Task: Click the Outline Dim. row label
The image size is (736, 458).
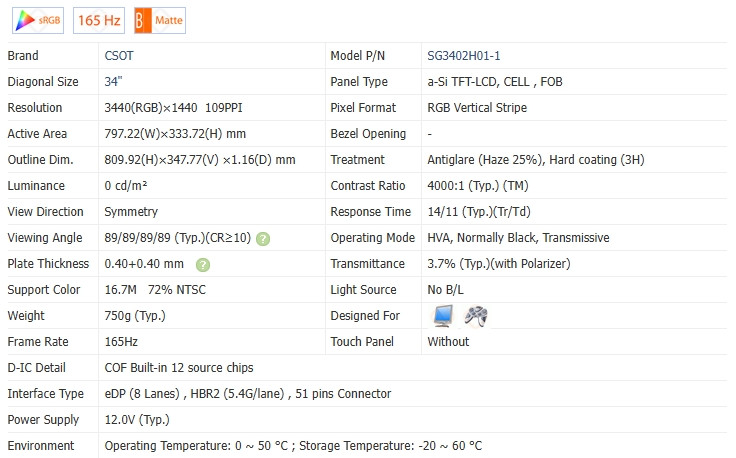Action: pyautogui.click(x=40, y=160)
